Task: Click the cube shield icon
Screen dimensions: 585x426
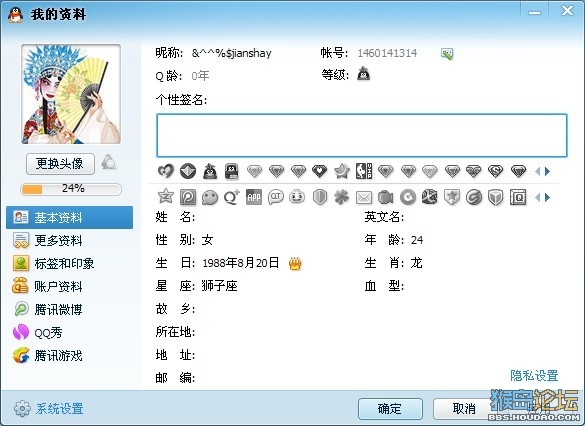Action: pos(495,197)
